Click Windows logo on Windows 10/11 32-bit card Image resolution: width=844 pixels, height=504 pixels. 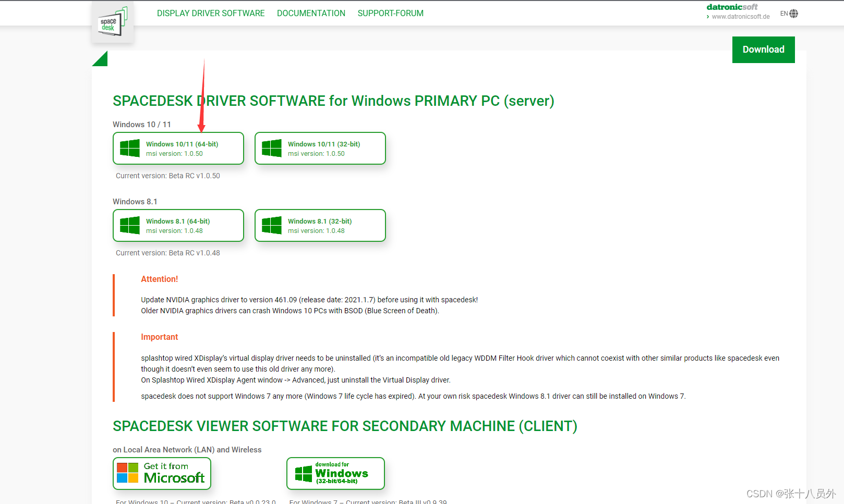pos(272,148)
